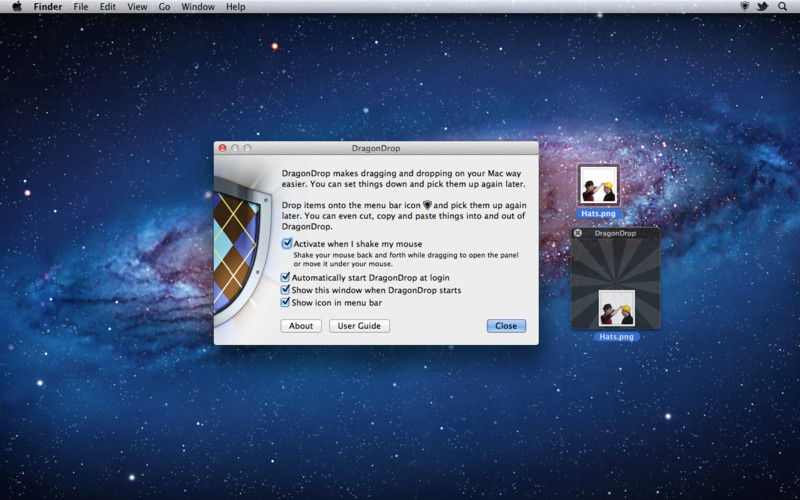Click the DragonDrop shield icon in menu bar

pyautogui.click(x=744, y=7)
